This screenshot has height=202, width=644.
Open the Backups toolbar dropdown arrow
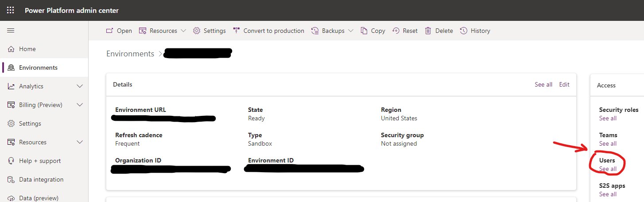pos(351,31)
